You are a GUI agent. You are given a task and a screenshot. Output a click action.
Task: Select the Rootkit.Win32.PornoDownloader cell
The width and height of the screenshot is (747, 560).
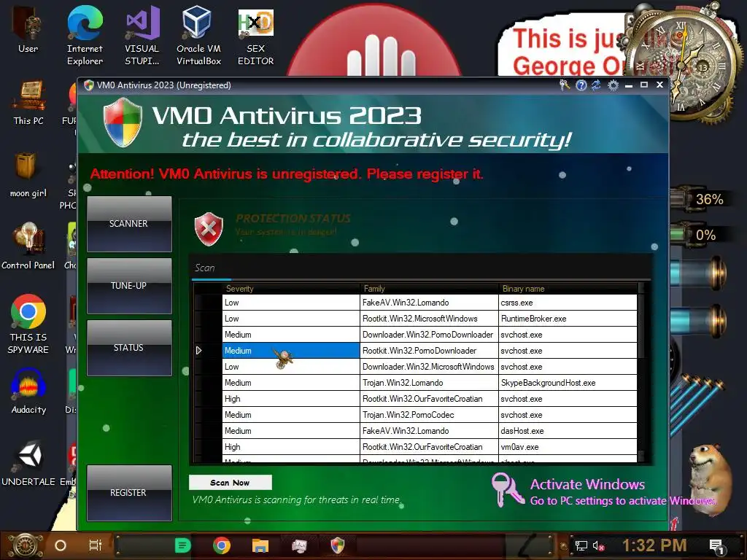click(x=429, y=351)
